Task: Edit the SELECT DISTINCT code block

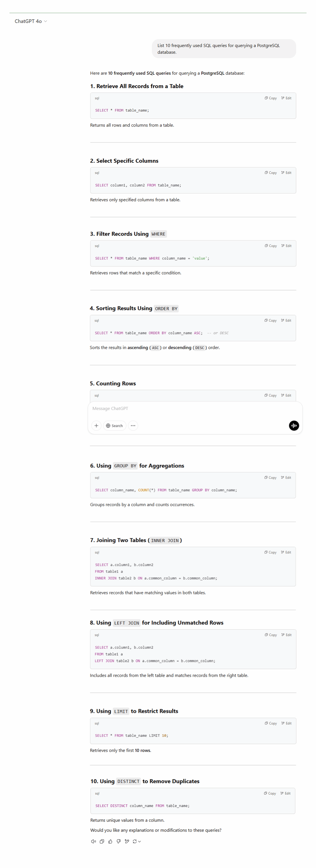Action: pyautogui.click(x=286, y=793)
